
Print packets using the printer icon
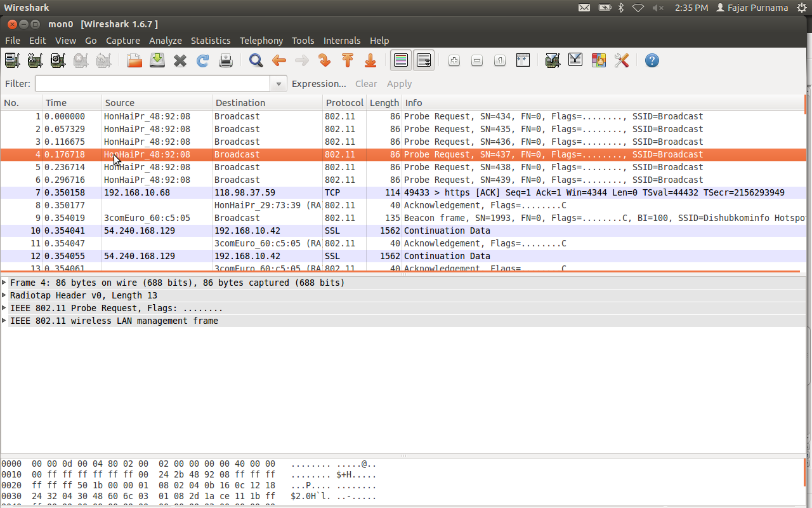pos(226,60)
